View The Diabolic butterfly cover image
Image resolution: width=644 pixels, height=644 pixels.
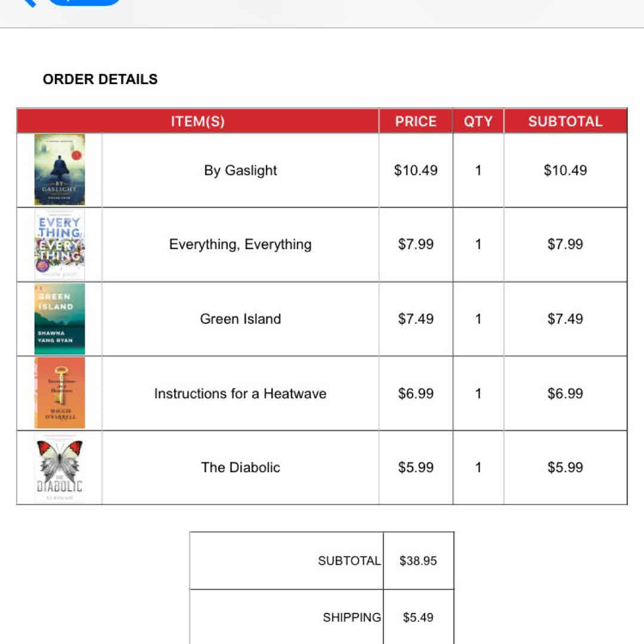60,467
